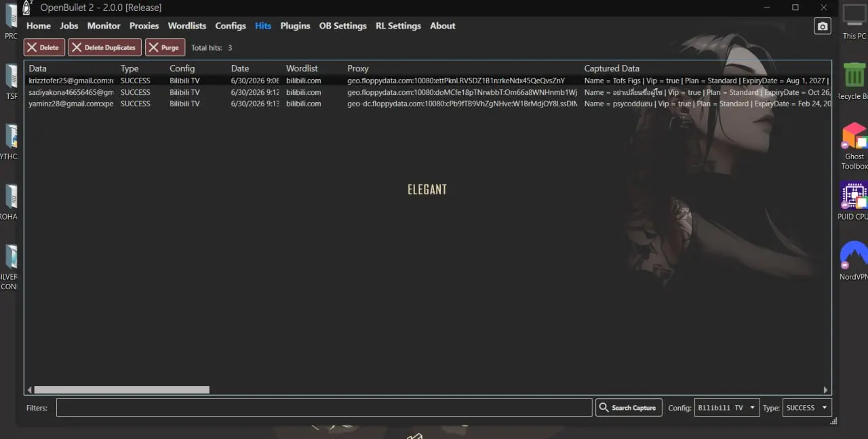This screenshot has width=868, height=439.
Task: Sort by the Date column header
Action: [x=240, y=68]
